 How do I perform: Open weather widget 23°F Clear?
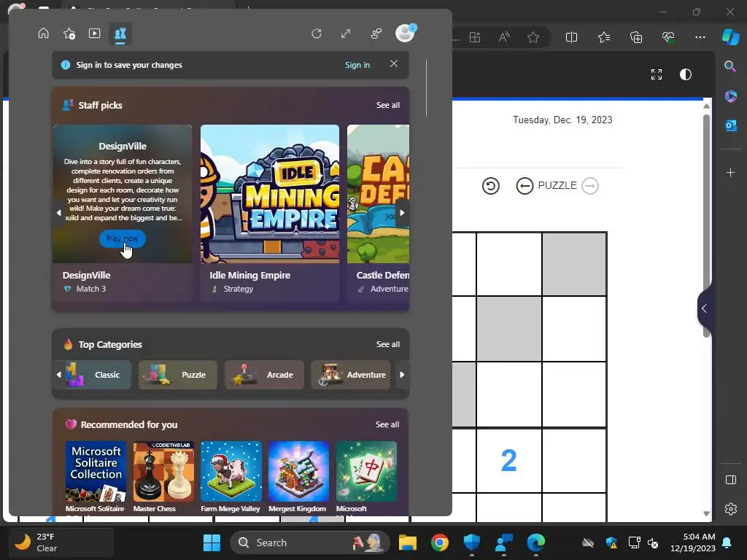61,542
